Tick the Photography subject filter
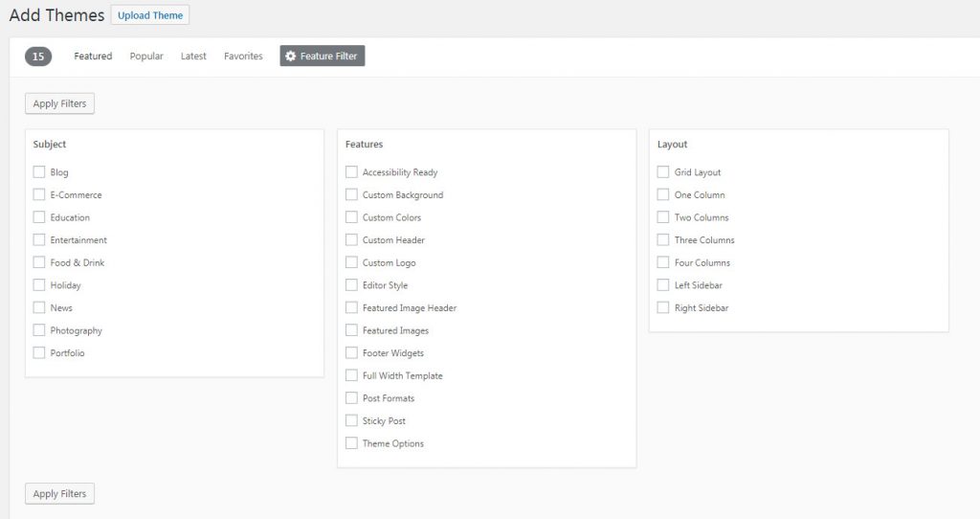Screen dimensions: 980x519 pyautogui.click(x=38, y=329)
